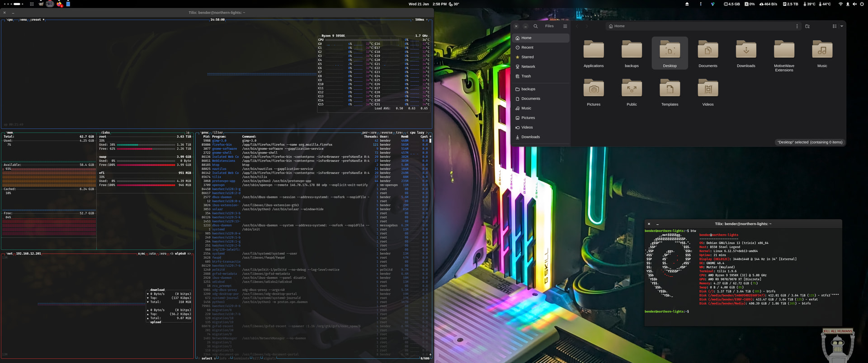Toggle reverse sorting in btop process list
Image resolution: width=868 pixels, height=363 pixels.
point(387,133)
